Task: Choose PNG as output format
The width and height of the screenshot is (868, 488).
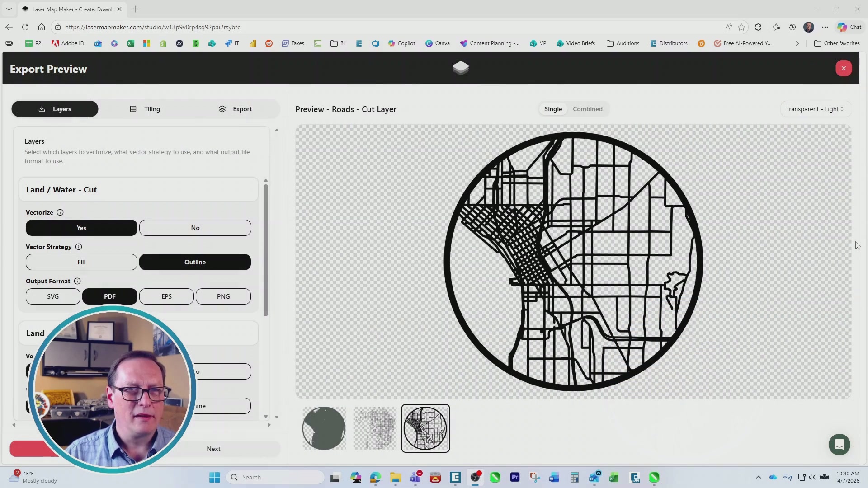Action: coord(223,296)
